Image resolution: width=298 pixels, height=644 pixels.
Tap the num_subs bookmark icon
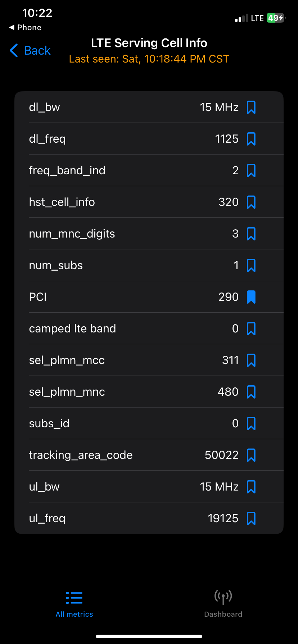pos(251,266)
